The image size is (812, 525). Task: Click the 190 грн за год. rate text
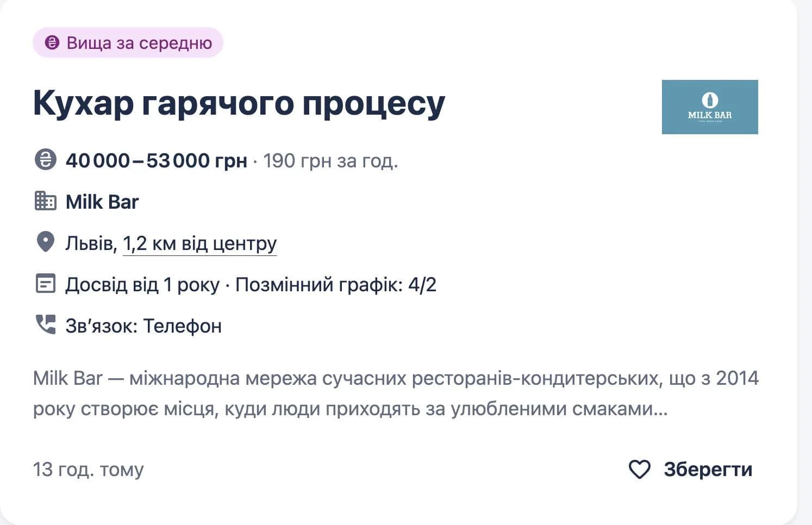click(x=330, y=161)
